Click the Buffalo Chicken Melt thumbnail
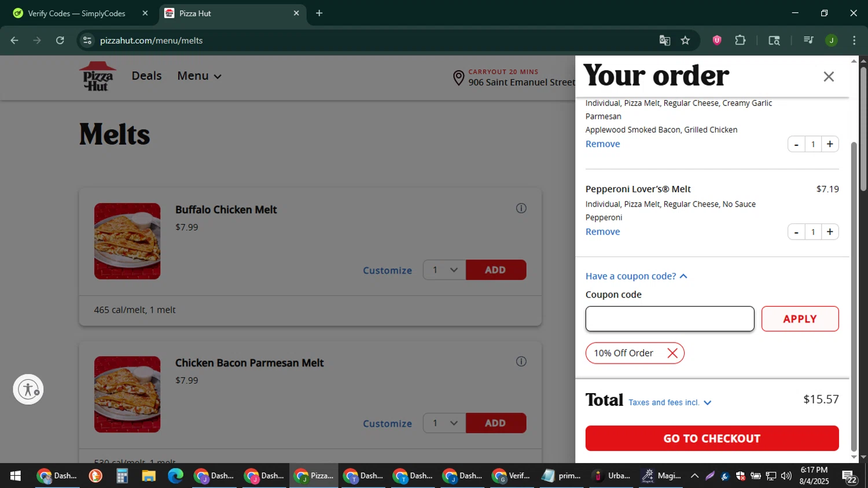868x488 pixels. pyautogui.click(x=127, y=241)
